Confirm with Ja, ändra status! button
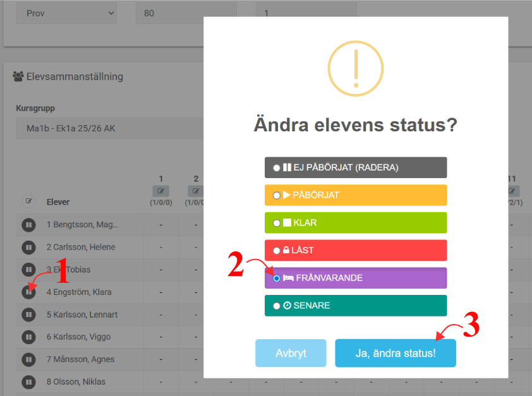Image resolution: width=532 pixels, height=396 pixels. pos(395,353)
